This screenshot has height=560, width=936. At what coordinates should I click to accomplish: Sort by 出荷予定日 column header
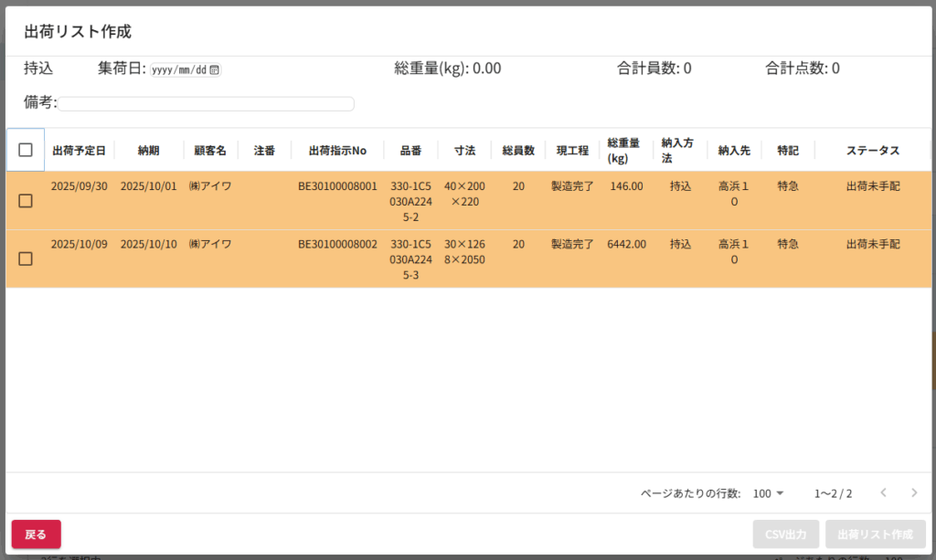[79, 151]
